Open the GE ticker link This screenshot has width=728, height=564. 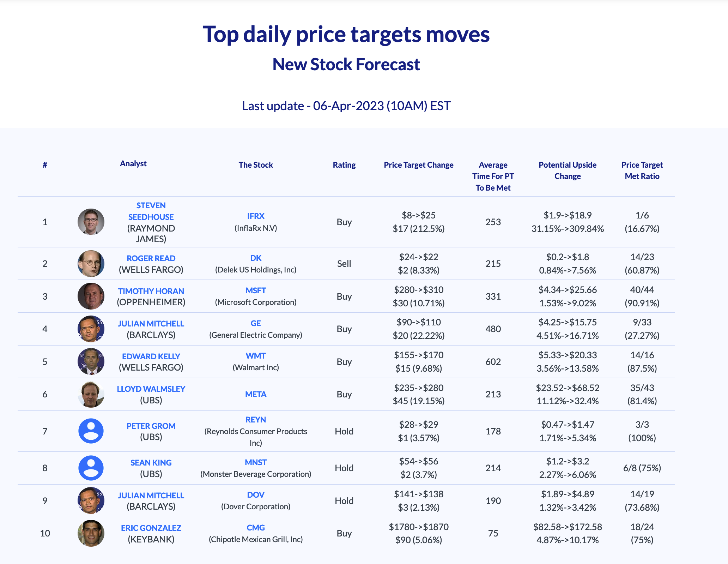[256, 323]
